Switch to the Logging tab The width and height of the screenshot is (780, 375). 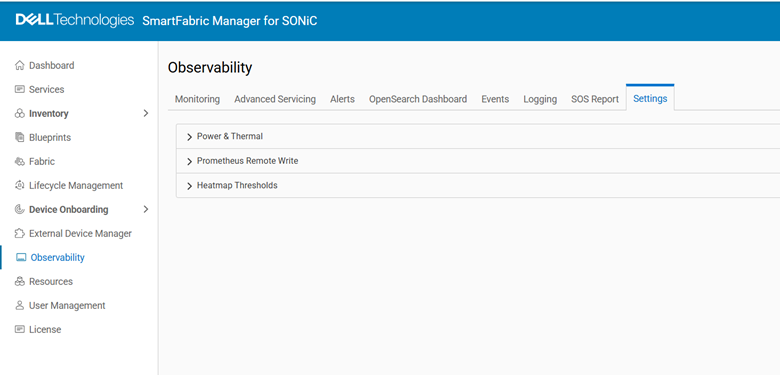click(540, 99)
